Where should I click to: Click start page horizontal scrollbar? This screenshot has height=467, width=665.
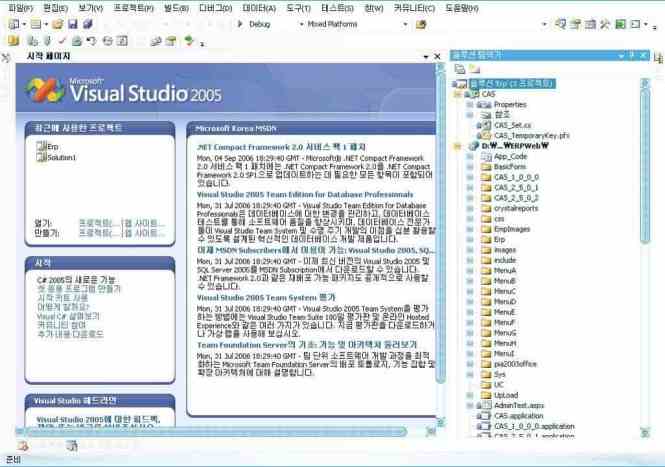[x=214, y=432]
